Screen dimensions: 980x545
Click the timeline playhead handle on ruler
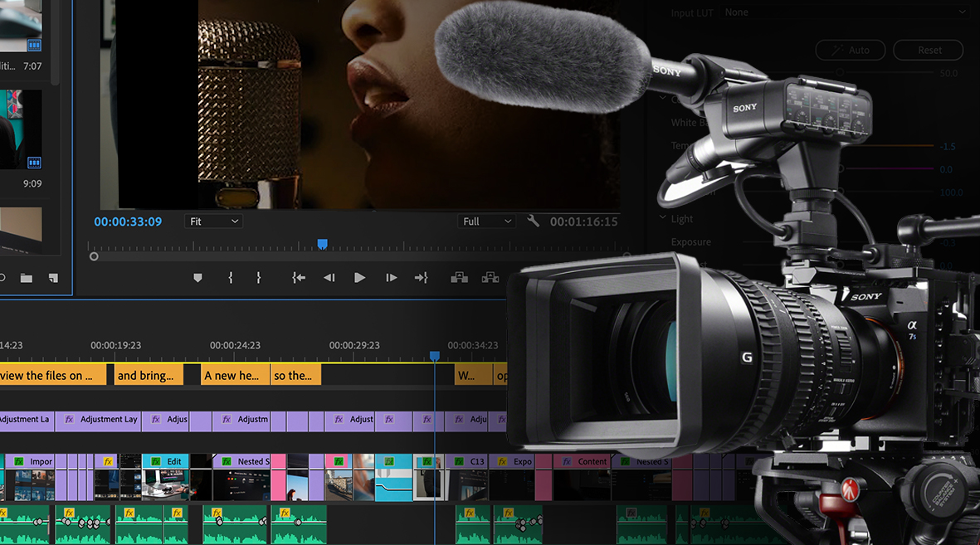click(x=434, y=356)
